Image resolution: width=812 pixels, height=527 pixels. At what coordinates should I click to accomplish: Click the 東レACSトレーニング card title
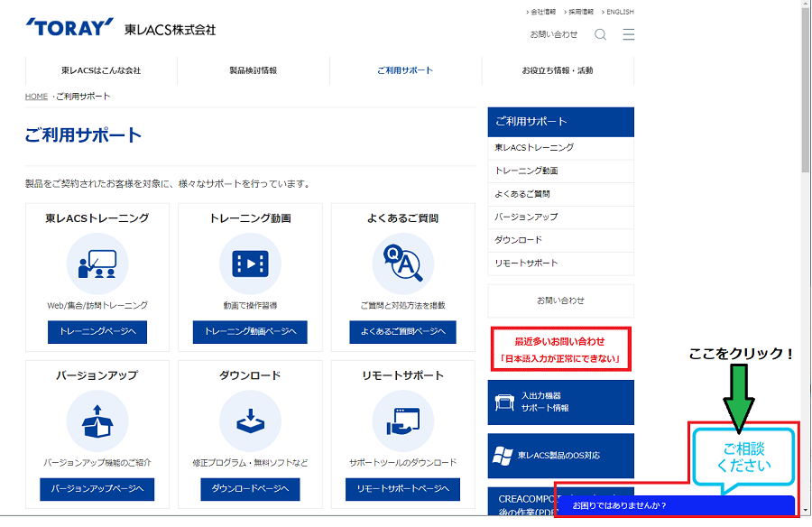pyautogui.click(x=97, y=218)
